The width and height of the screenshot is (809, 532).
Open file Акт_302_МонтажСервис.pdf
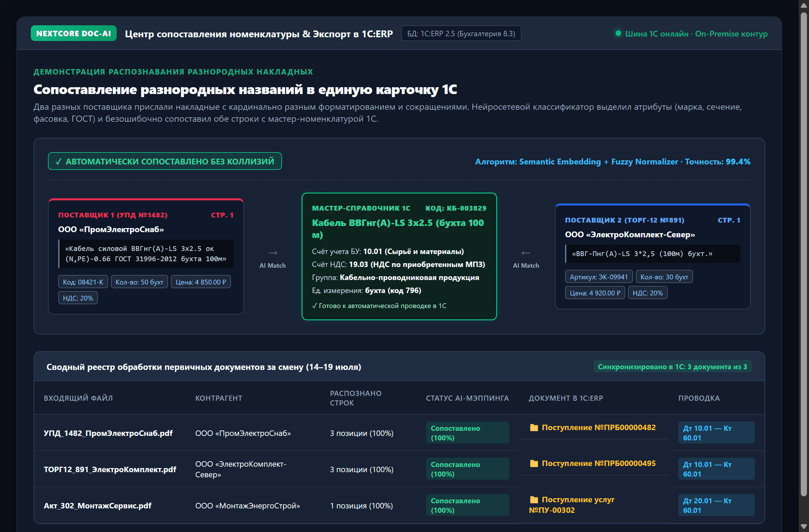click(98, 505)
